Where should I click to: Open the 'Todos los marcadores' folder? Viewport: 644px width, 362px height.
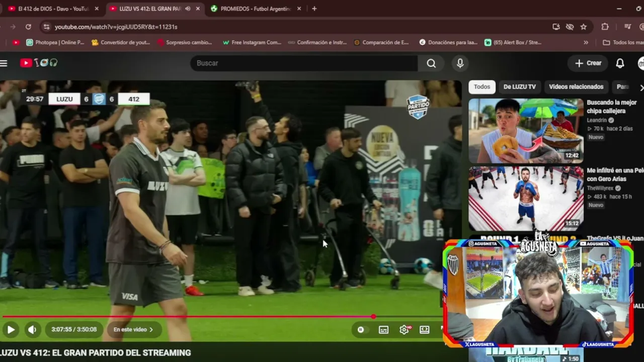tap(623, 43)
